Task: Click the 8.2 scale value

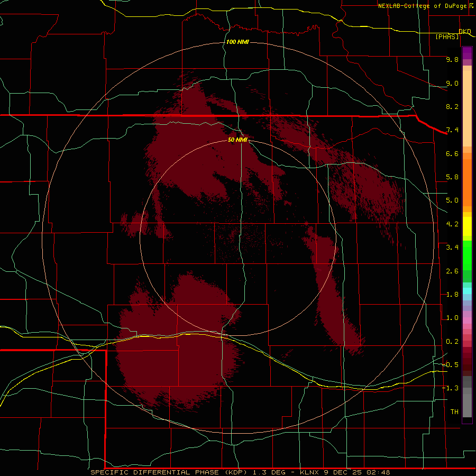Action: [452, 106]
